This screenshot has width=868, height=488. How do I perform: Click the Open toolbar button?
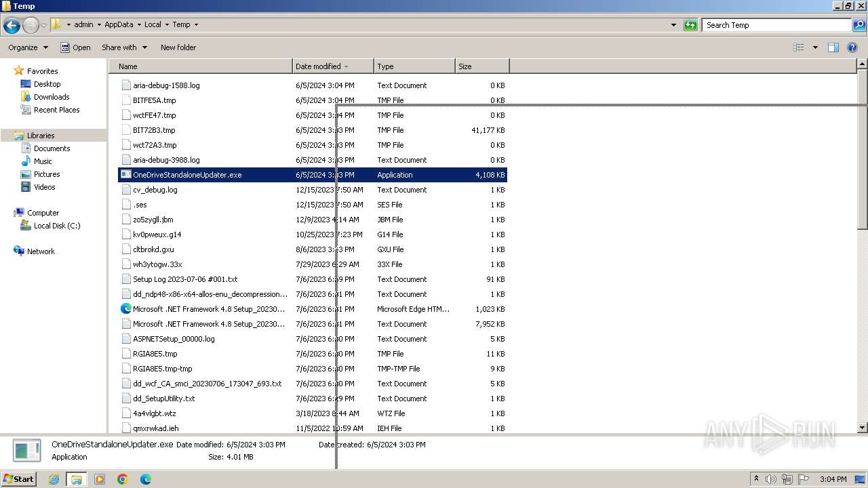[75, 47]
